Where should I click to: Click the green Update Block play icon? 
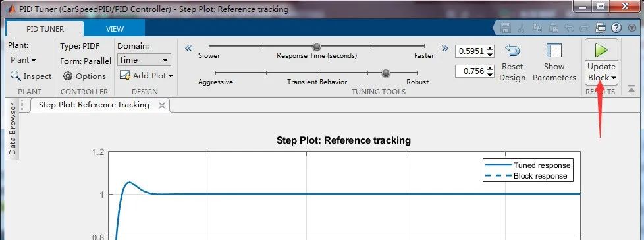point(601,51)
